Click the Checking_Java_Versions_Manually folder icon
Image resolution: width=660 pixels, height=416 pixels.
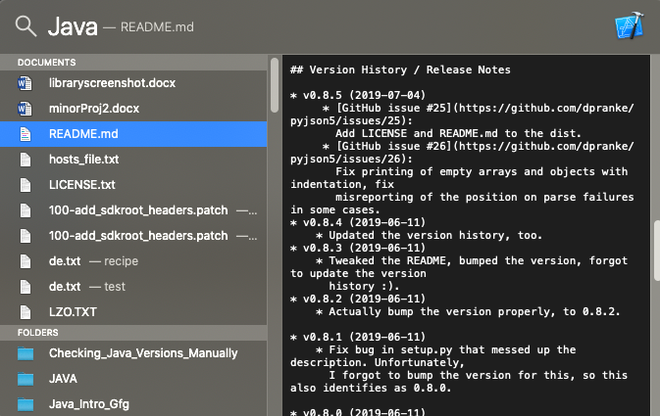25,354
